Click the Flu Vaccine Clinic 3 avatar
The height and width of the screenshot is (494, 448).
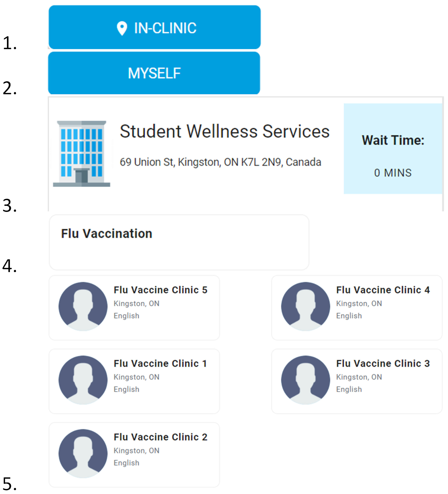(x=305, y=380)
